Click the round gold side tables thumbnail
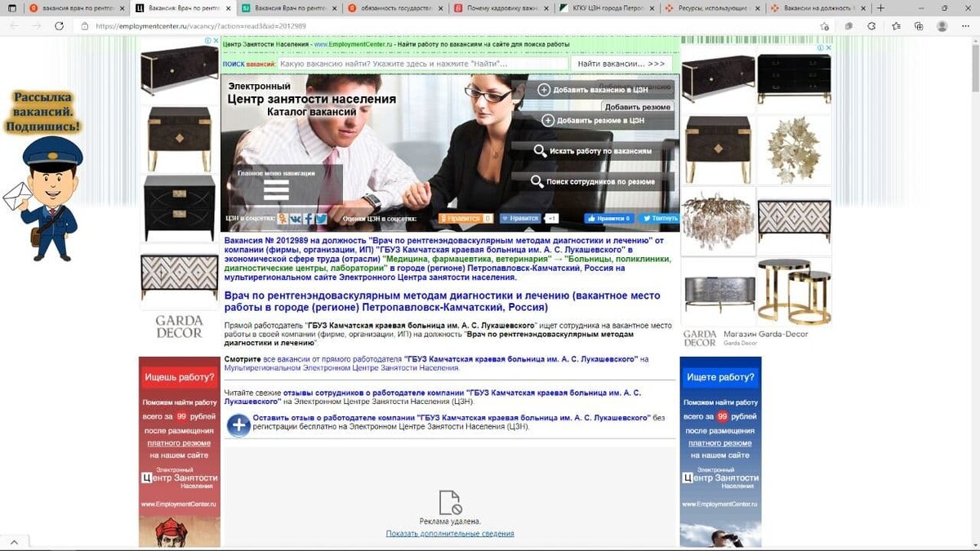The image size is (980, 551). (x=794, y=291)
